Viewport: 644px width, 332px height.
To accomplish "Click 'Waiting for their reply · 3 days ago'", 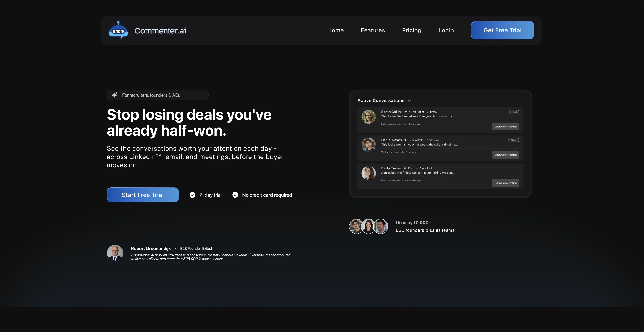I will pyautogui.click(x=399, y=152).
